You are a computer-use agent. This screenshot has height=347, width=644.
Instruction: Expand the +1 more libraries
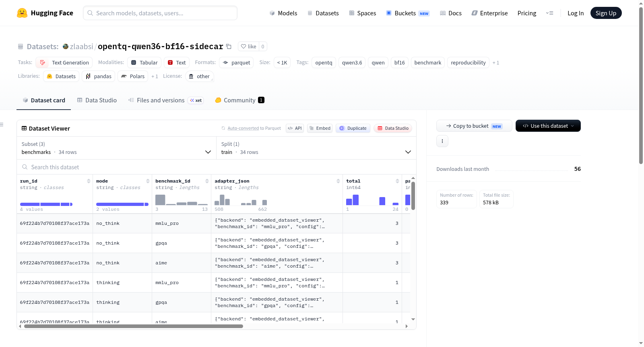[155, 77]
